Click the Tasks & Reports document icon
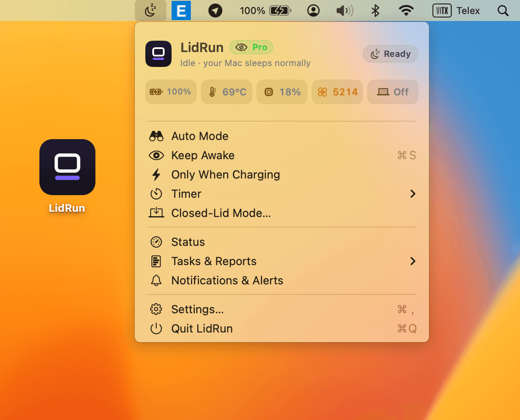 [x=156, y=261]
